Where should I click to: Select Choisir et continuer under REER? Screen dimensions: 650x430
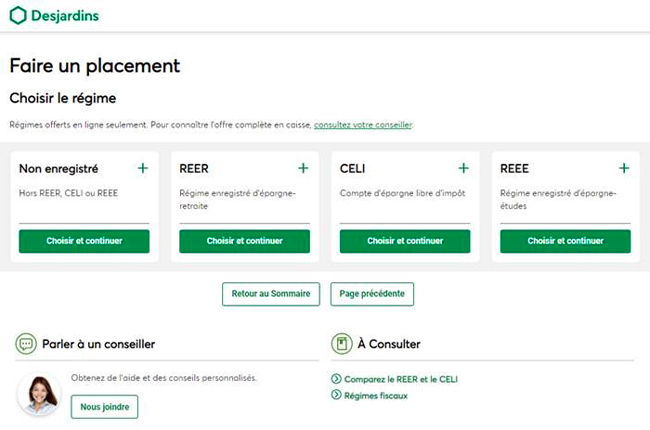[x=244, y=241]
